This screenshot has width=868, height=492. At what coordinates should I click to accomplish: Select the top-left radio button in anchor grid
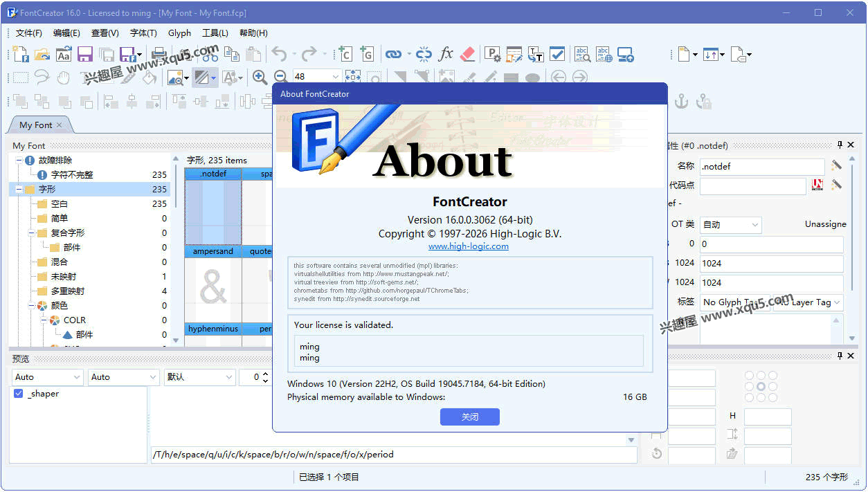750,376
